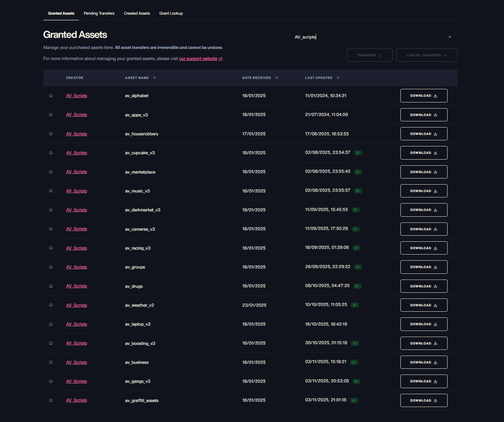Viewport: 504px width, 422px height.
Task: Open the Grant Lookup tab
Action: [x=171, y=14]
